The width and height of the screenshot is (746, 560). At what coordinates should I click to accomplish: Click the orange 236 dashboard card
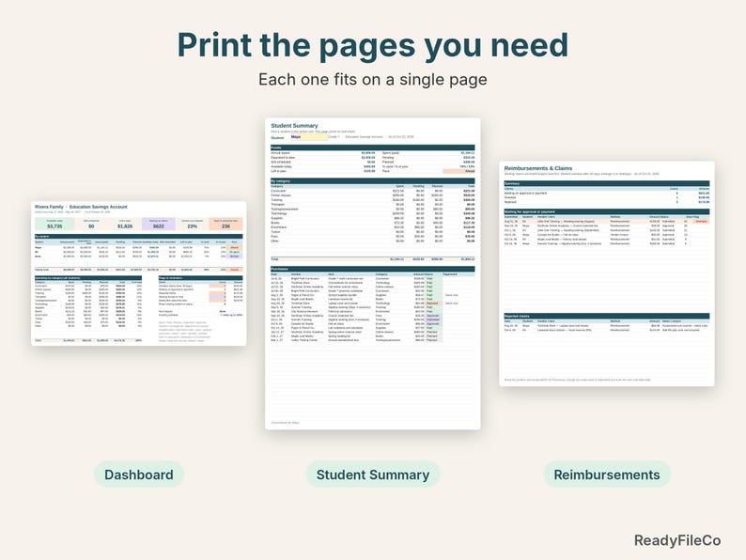(225, 225)
